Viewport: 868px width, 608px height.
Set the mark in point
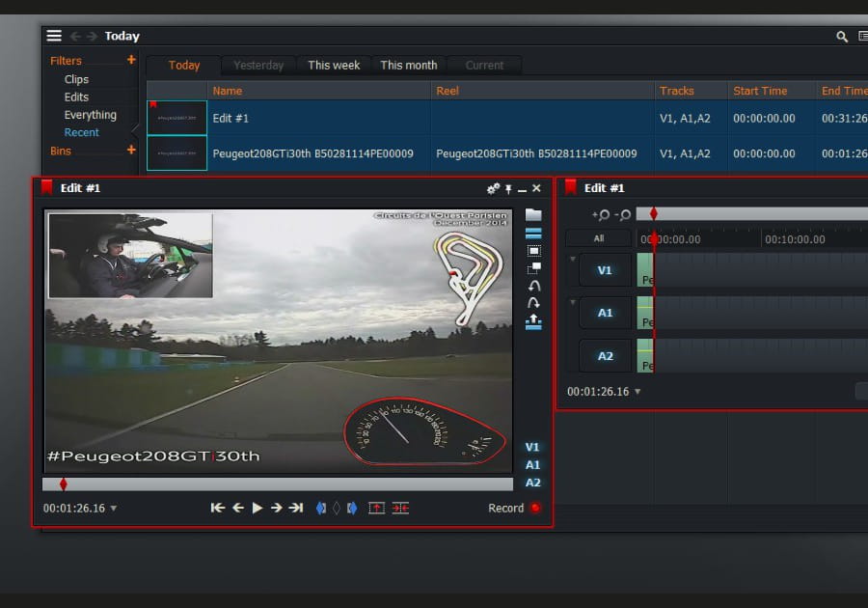tap(320, 508)
